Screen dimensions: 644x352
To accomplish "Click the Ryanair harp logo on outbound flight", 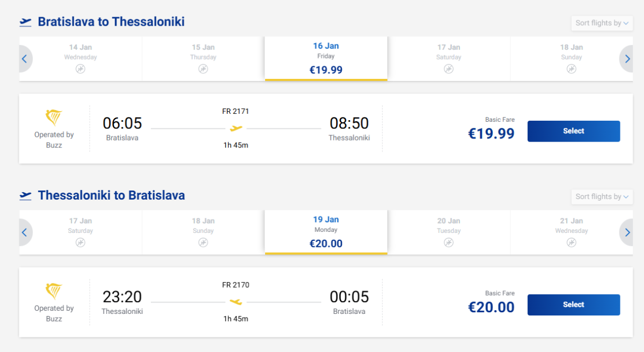I will [54, 118].
